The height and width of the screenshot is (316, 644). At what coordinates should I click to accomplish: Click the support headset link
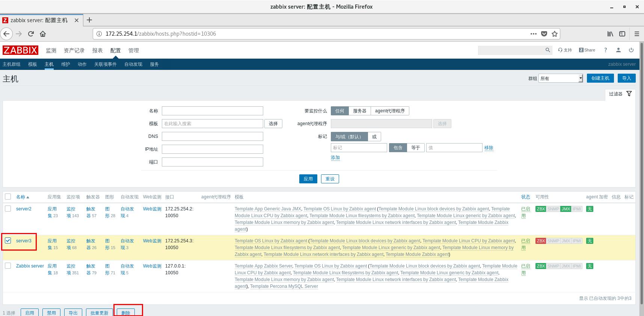[565, 50]
